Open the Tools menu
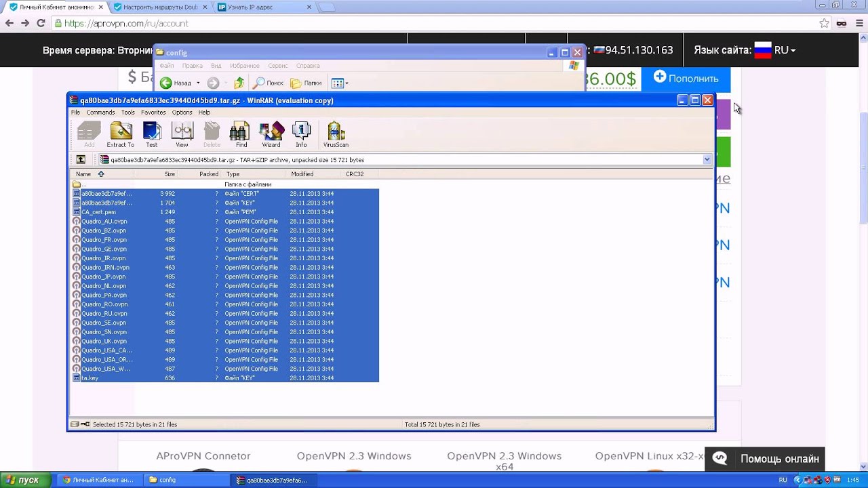Screen dimensions: 868x488 128,113
